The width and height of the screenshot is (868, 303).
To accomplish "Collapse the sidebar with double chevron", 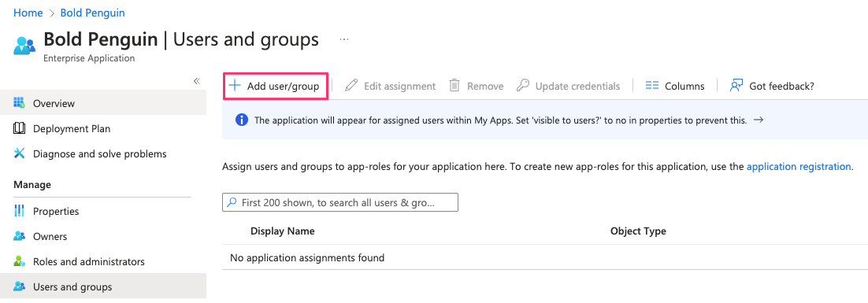I will (x=196, y=81).
